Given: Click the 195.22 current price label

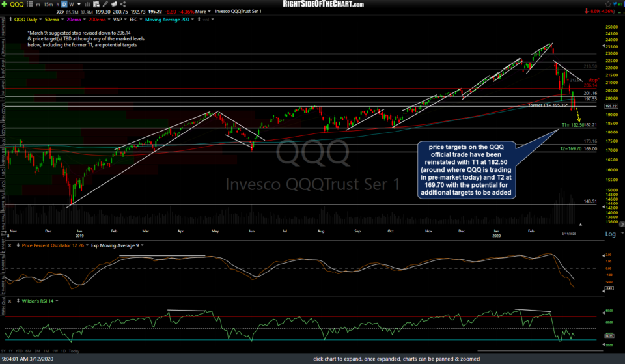Looking at the screenshot, I should pos(611,106).
